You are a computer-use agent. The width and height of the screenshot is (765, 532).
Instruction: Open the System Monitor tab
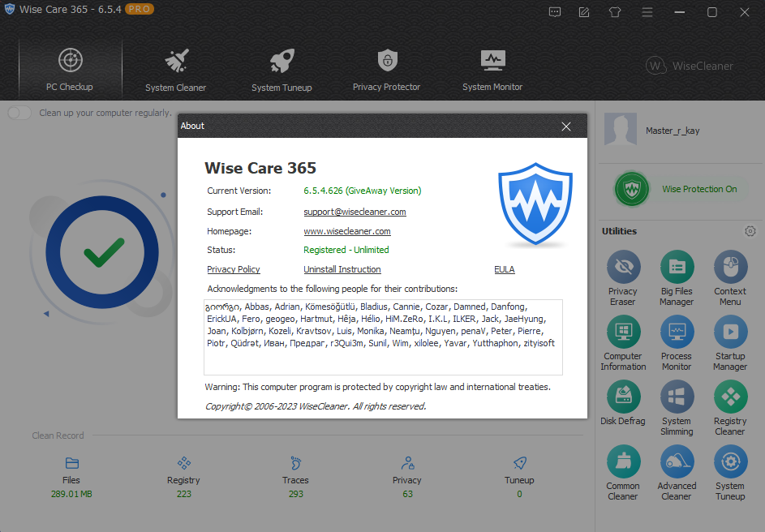tap(492, 70)
